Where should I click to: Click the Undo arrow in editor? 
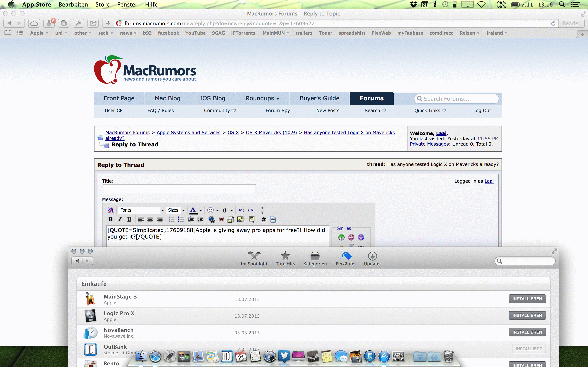point(241,210)
